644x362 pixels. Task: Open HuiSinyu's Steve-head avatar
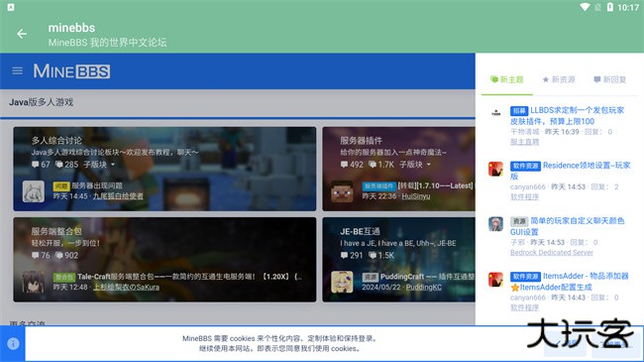[342, 191]
